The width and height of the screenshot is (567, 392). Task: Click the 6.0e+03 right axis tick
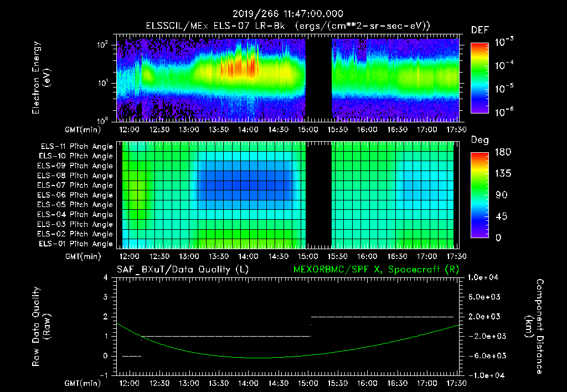[x=484, y=297]
